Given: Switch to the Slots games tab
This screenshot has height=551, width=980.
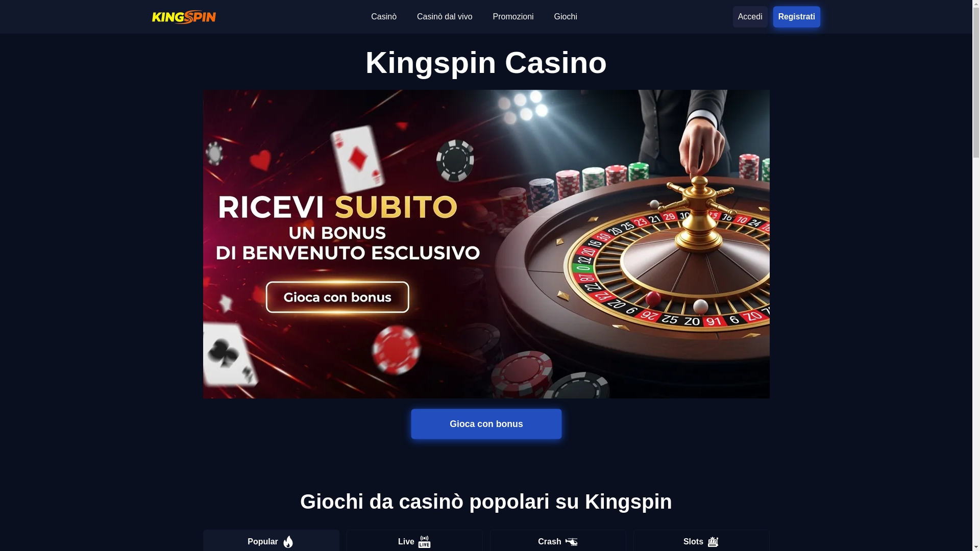Looking at the screenshot, I should (701, 541).
